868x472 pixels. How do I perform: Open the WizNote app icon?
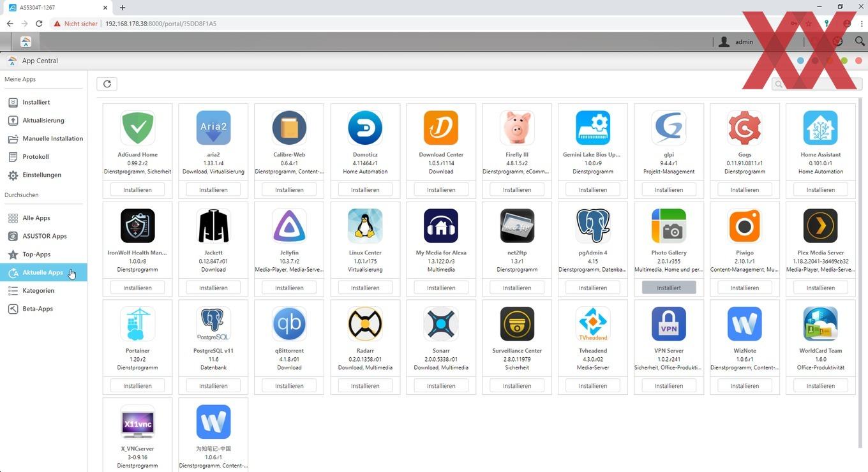point(745,324)
